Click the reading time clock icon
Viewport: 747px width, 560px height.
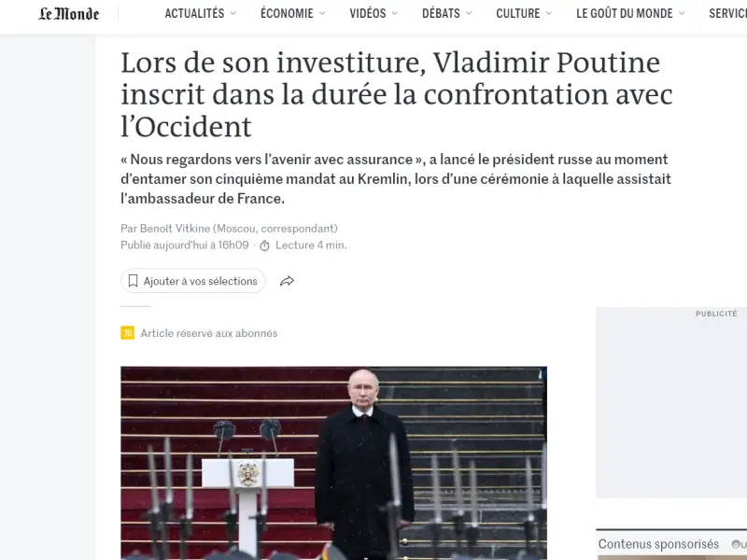264,245
